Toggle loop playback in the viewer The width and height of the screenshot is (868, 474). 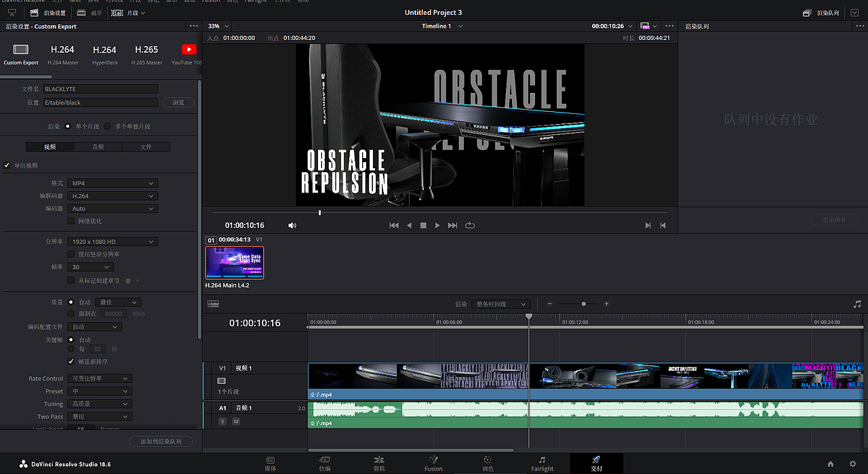[470, 225]
